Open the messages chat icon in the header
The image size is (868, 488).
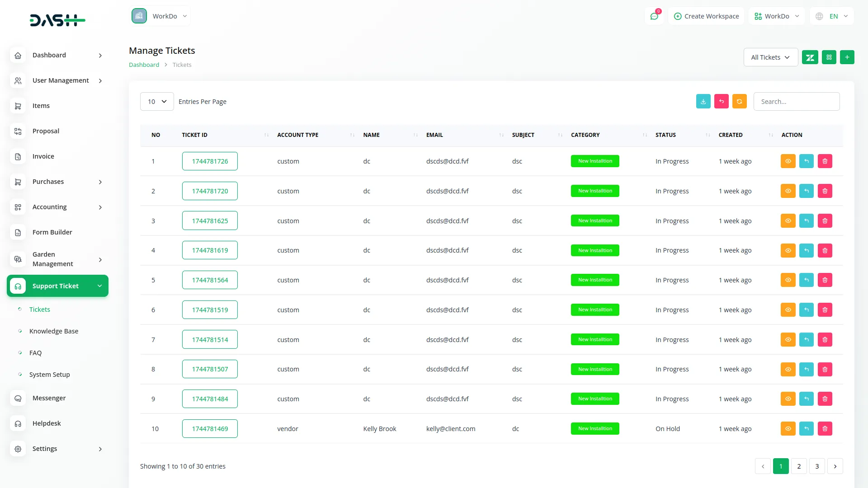tap(654, 16)
